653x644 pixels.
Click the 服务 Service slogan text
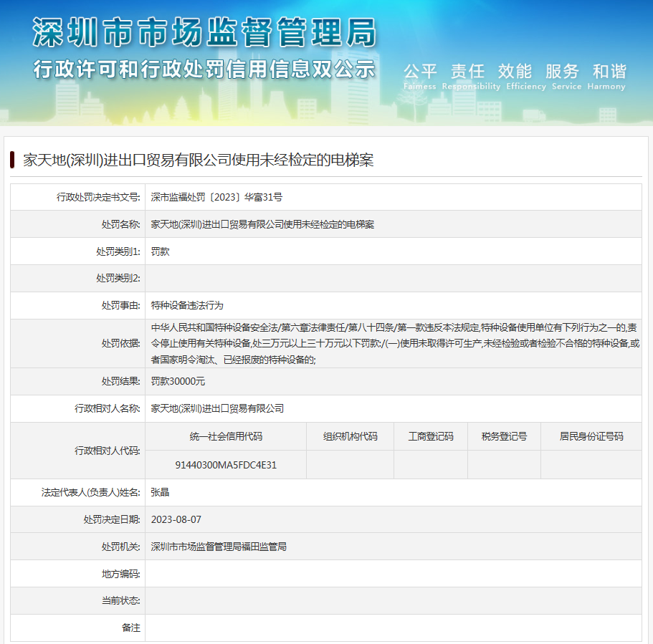[561, 76]
